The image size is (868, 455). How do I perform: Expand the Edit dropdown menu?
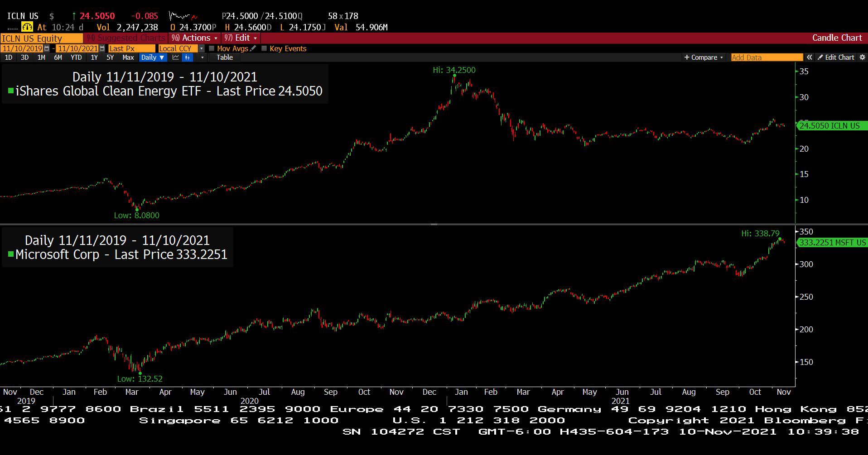pyautogui.click(x=241, y=38)
